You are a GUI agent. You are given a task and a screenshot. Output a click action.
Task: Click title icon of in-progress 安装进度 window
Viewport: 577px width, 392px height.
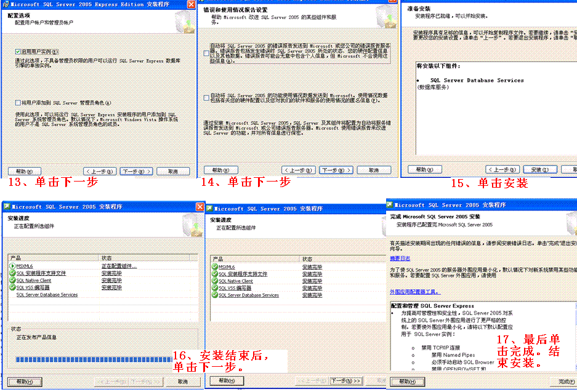pyautogui.click(x=7, y=207)
